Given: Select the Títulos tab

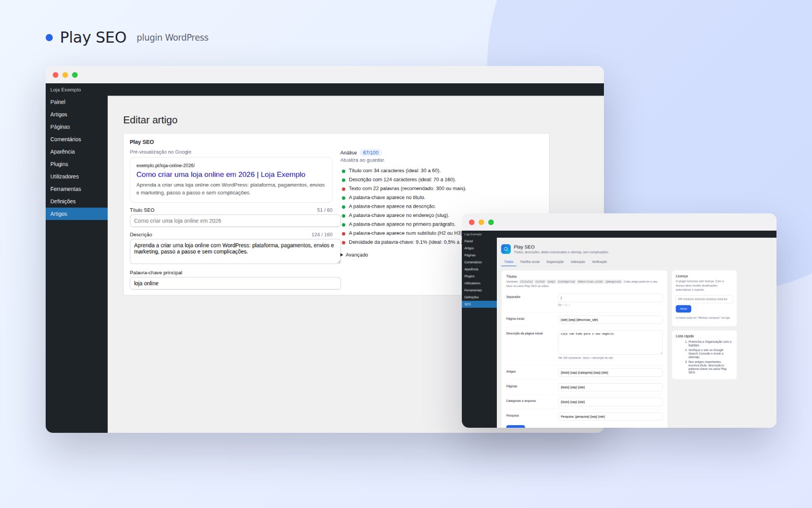Looking at the screenshot, I should click(x=509, y=262).
